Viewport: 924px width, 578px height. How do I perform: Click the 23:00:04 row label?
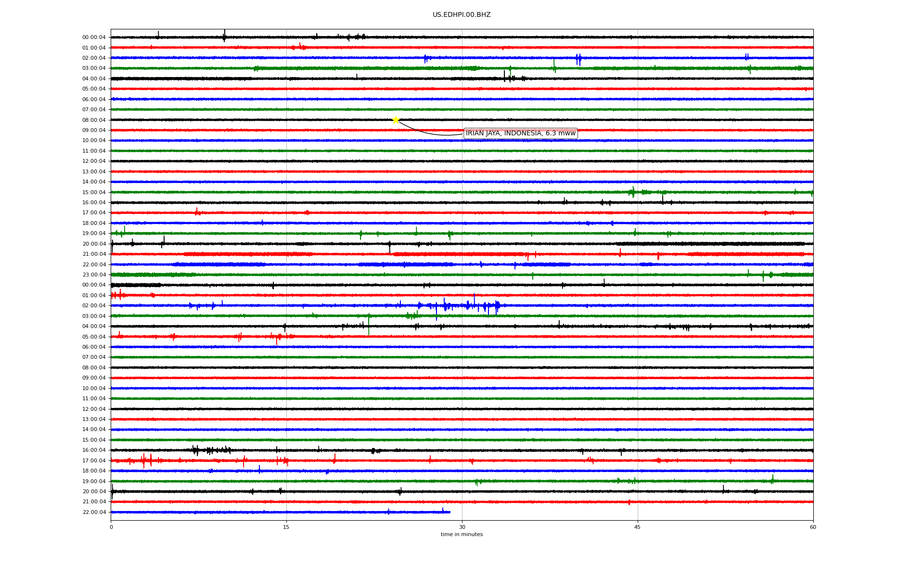pyautogui.click(x=94, y=275)
